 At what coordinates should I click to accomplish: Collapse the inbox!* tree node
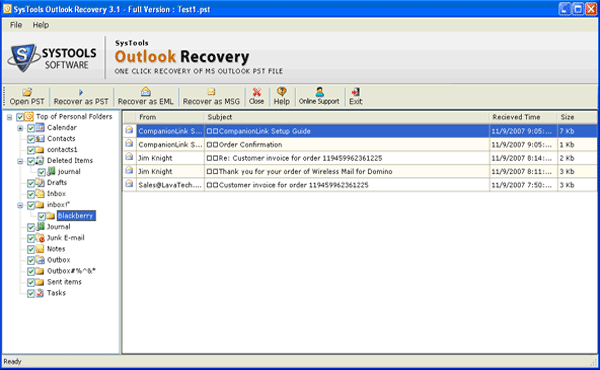coord(20,205)
